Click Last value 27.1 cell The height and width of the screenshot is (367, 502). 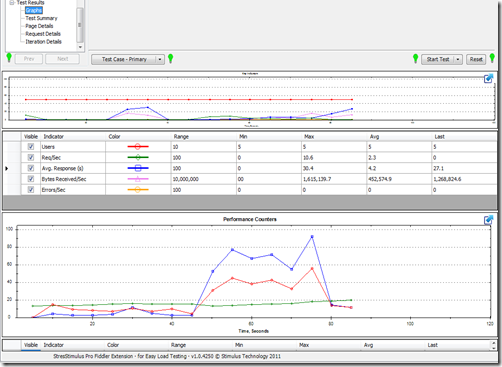click(x=464, y=168)
